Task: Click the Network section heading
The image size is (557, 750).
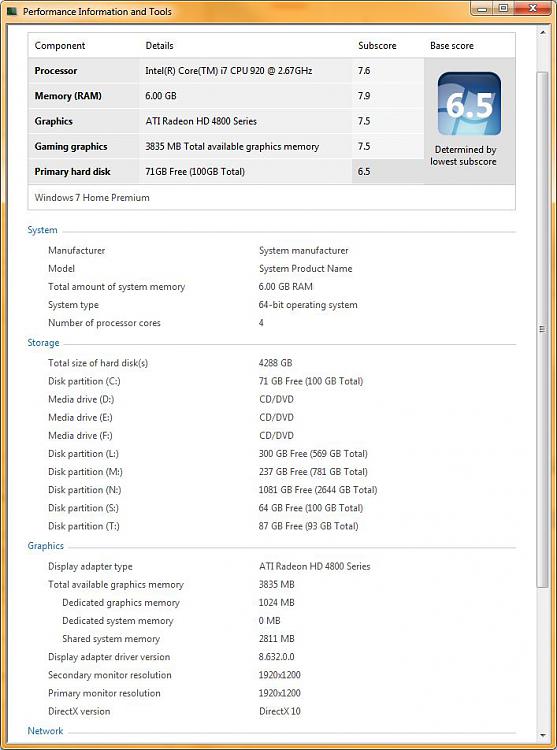Action: [45, 731]
